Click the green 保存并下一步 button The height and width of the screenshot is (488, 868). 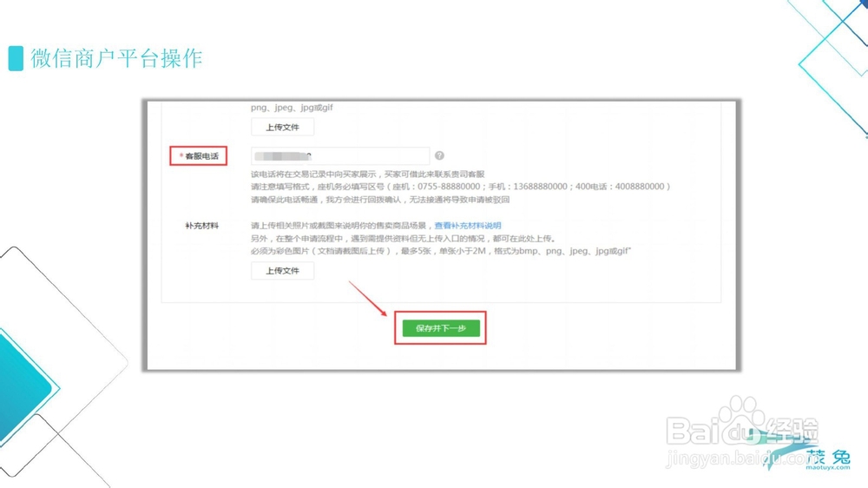(441, 328)
